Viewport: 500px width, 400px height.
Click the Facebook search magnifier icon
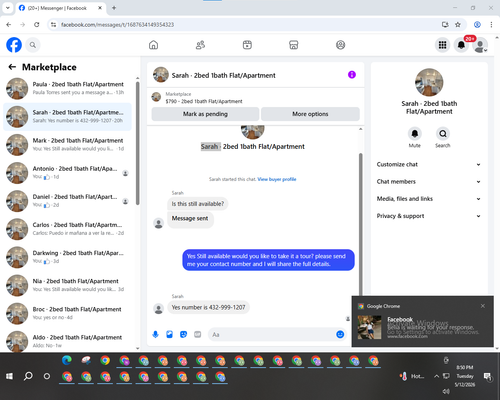click(33, 45)
